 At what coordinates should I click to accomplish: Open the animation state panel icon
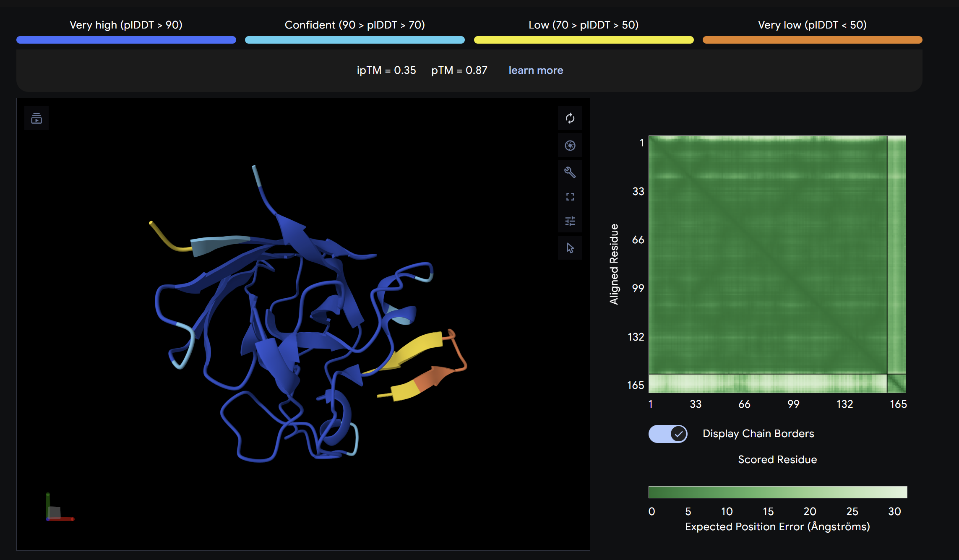coord(36,118)
